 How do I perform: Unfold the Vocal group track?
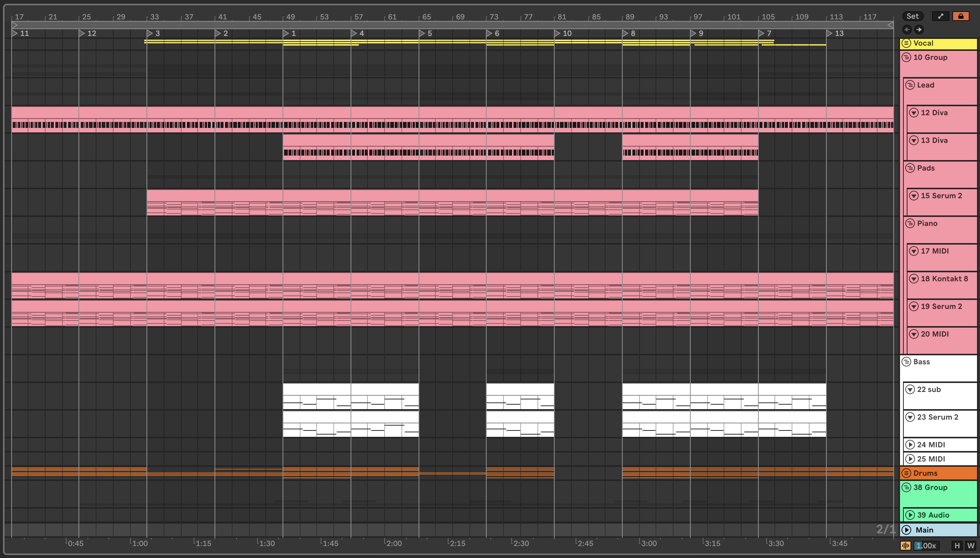(x=906, y=43)
